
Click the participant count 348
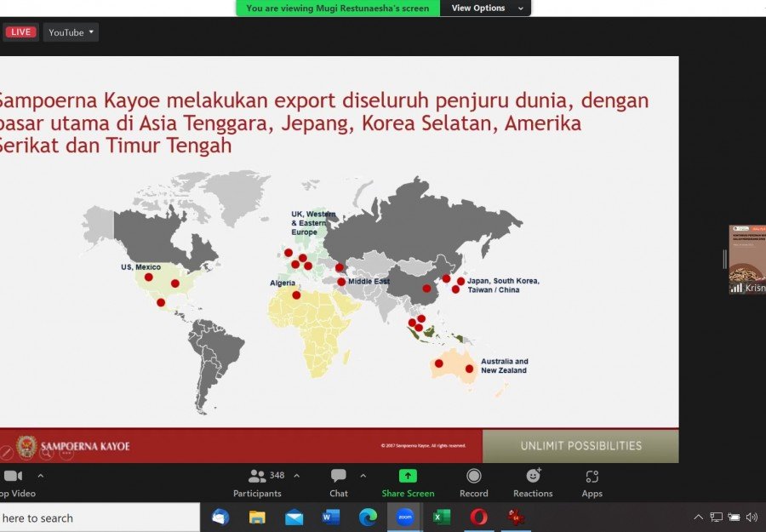pyautogui.click(x=277, y=475)
